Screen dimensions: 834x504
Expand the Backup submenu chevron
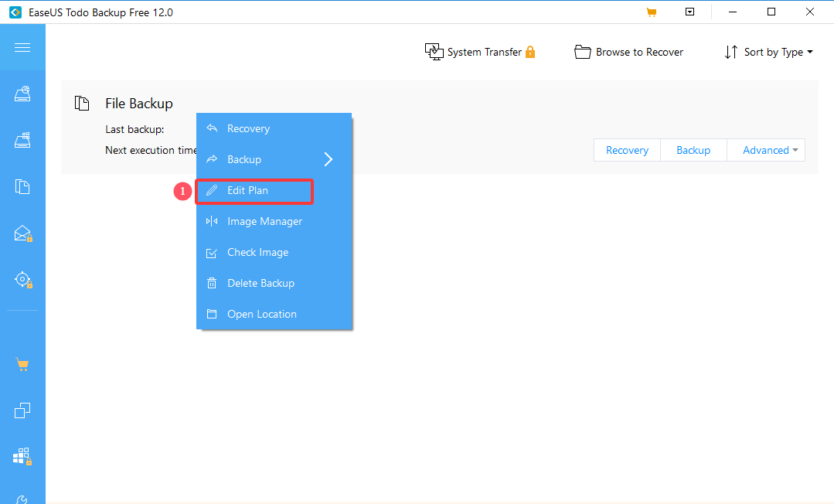pos(328,159)
